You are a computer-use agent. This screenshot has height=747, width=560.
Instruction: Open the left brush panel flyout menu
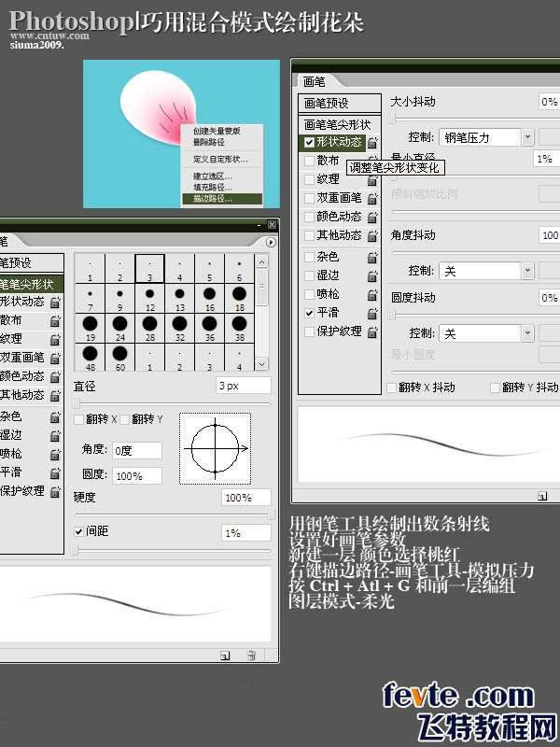tap(271, 242)
